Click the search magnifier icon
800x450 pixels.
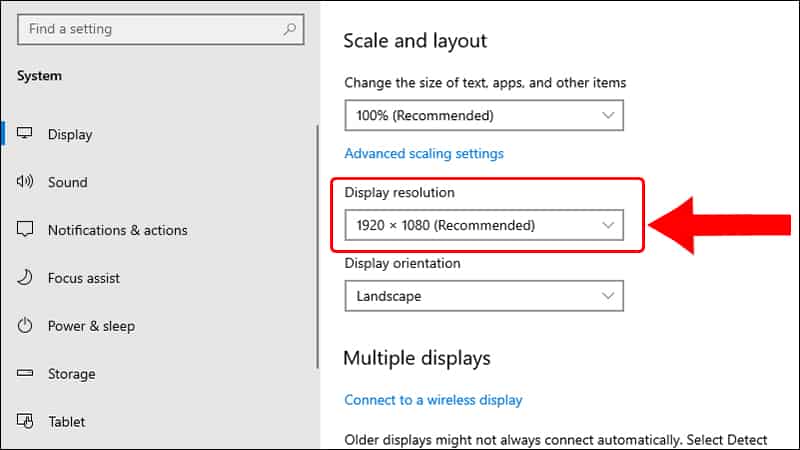tap(289, 29)
